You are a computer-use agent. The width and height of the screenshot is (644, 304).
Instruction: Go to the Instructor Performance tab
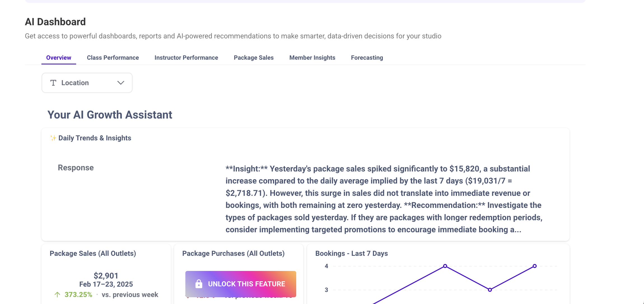pyautogui.click(x=186, y=58)
